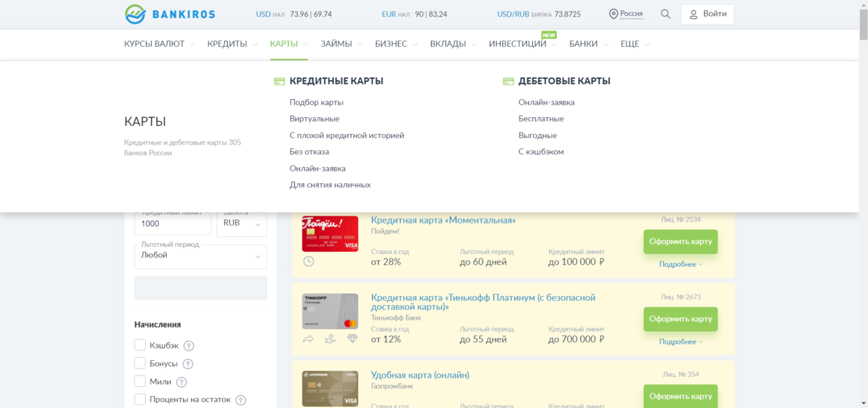The width and height of the screenshot is (868, 408).
Task: Click the USD/RUB биржа rate 73.8725
Action: (x=568, y=14)
